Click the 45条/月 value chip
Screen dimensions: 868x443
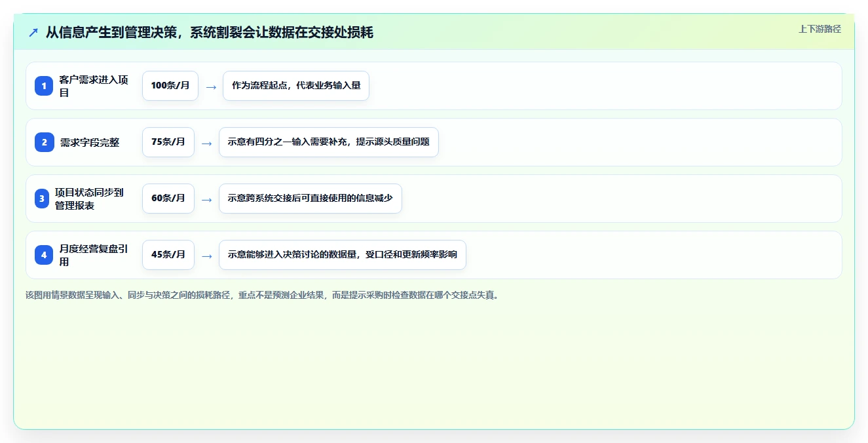(168, 255)
